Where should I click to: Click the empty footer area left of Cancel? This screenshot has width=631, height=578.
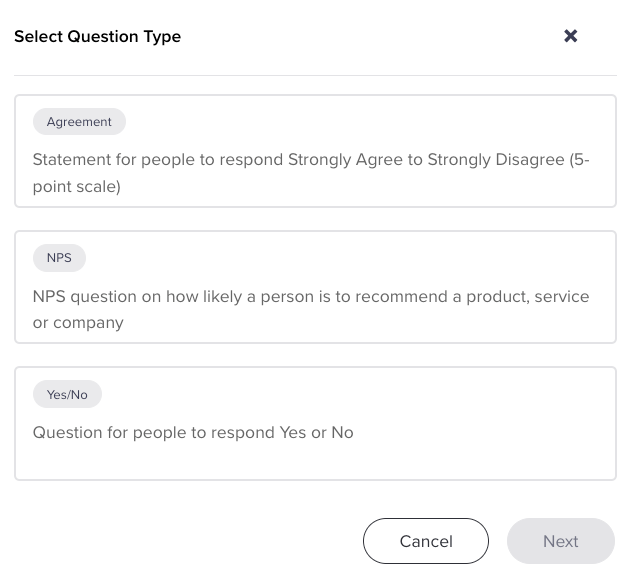click(x=180, y=541)
